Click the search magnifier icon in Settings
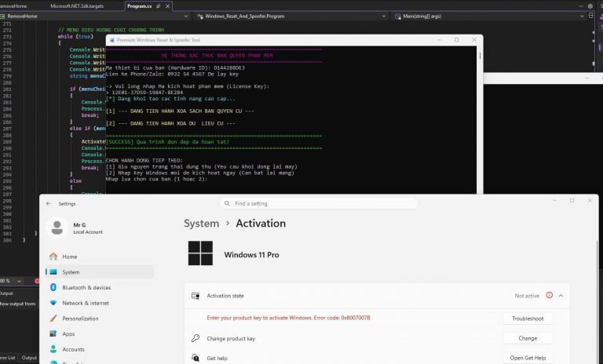 tap(227, 203)
